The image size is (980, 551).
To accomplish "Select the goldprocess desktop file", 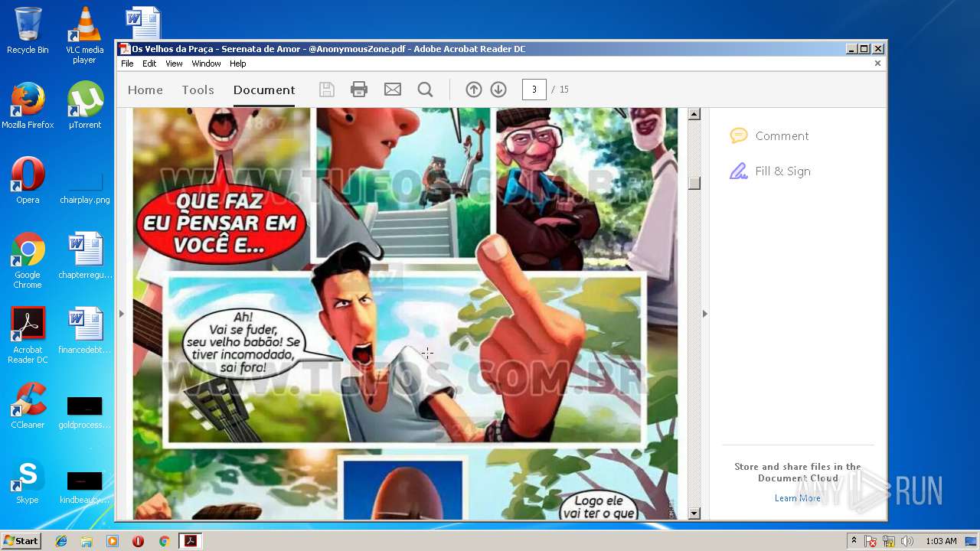I will [84, 412].
